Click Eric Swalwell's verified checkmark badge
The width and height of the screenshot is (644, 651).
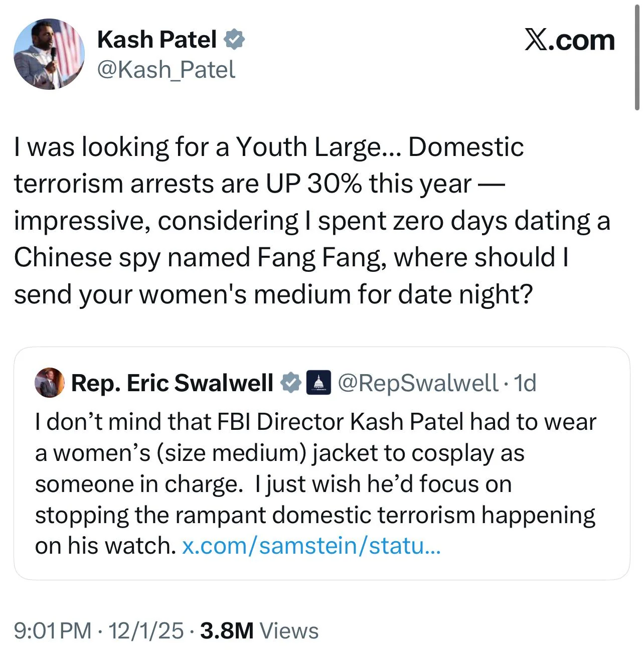(x=290, y=383)
